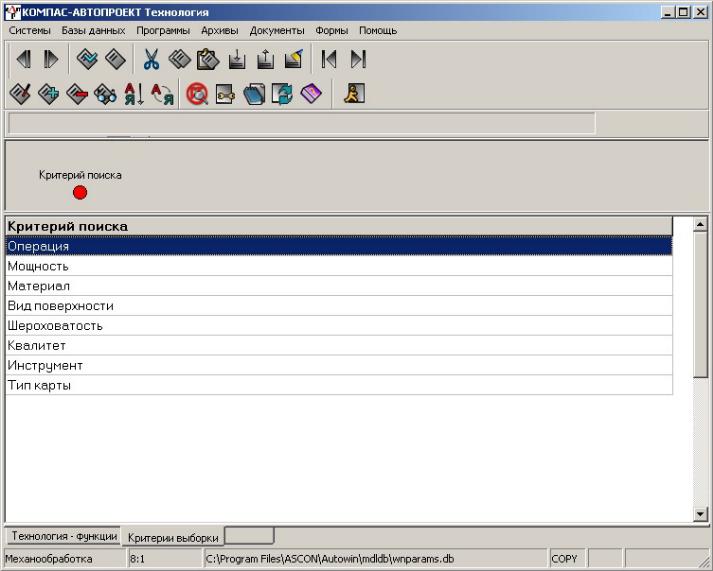The image size is (713, 571).
Task: Sort alphabetically with the А-Я arrow icon
Action: 134,94
